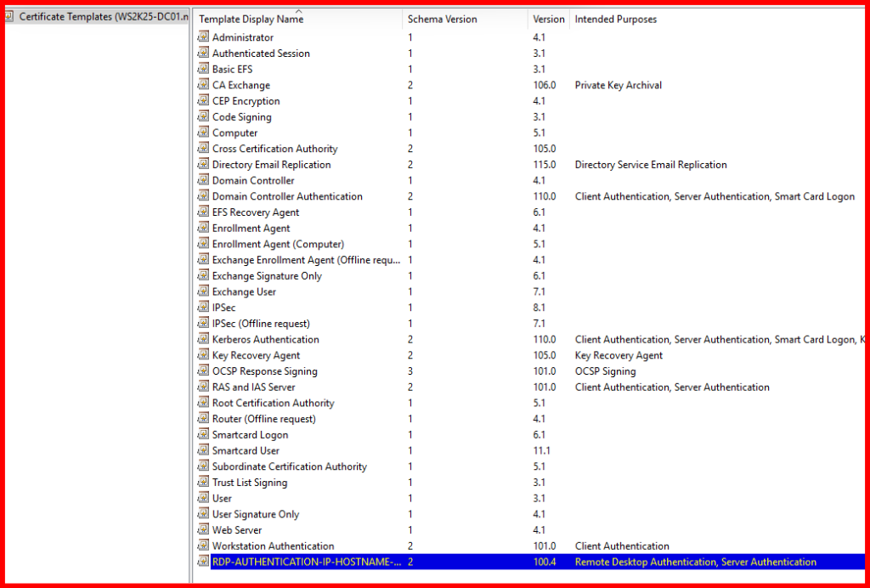Click schema version 3 of OCSP Response Signing

coord(410,371)
